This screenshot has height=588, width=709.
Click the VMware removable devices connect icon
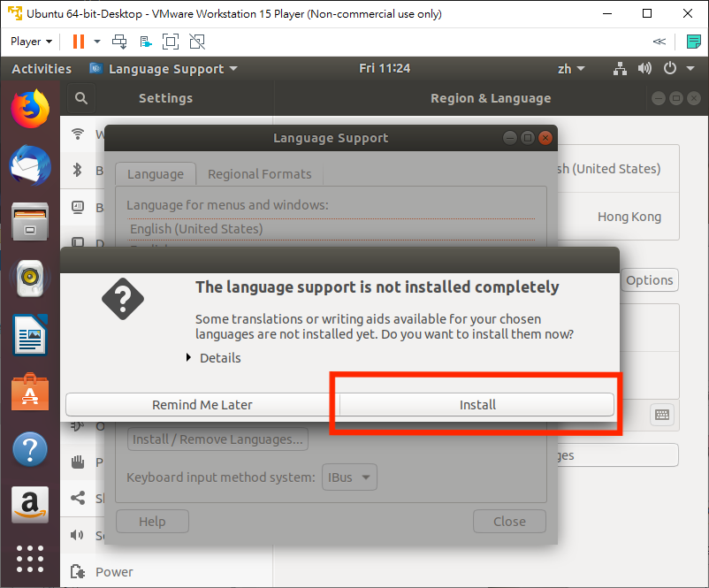coord(146,42)
